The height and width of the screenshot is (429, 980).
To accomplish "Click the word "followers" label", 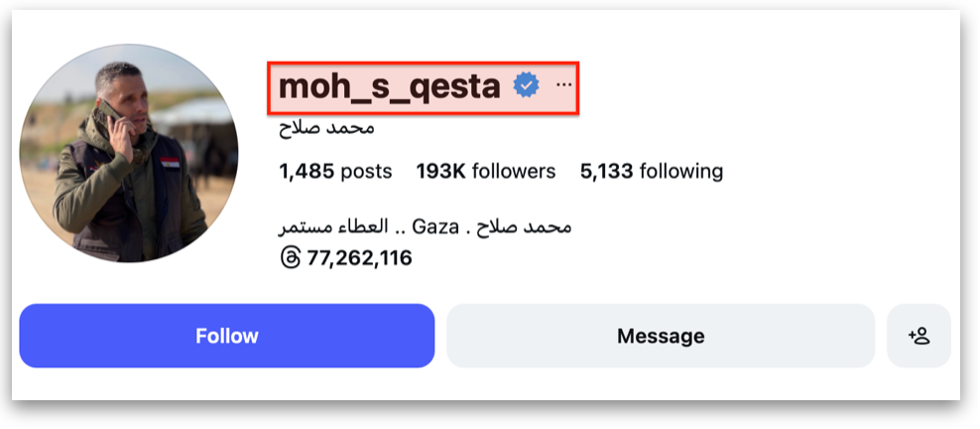I will point(514,172).
